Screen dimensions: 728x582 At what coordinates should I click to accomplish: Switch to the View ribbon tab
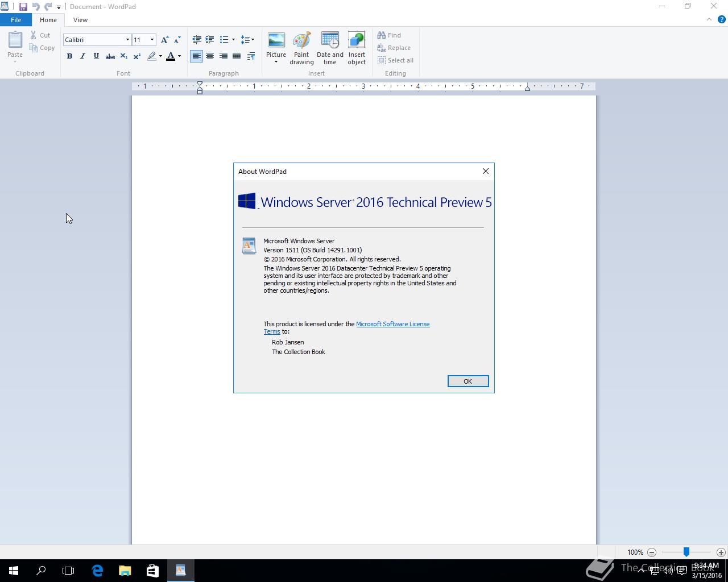(x=80, y=20)
